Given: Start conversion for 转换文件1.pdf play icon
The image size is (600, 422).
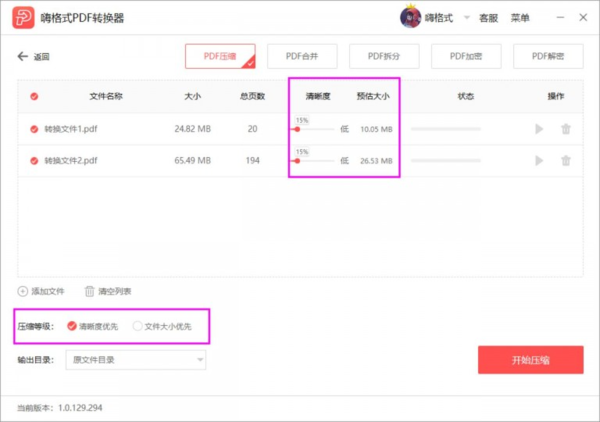Looking at the screenshot, I should point(540,129).
